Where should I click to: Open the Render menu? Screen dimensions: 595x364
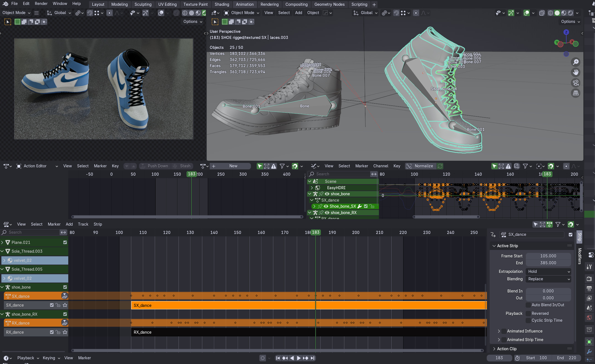41,4
